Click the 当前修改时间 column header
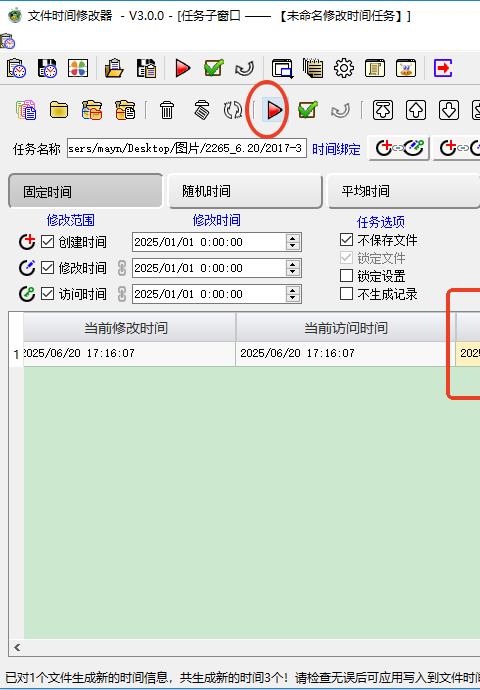The height and width of the screenshot is (690, 480). click(129, 327)
